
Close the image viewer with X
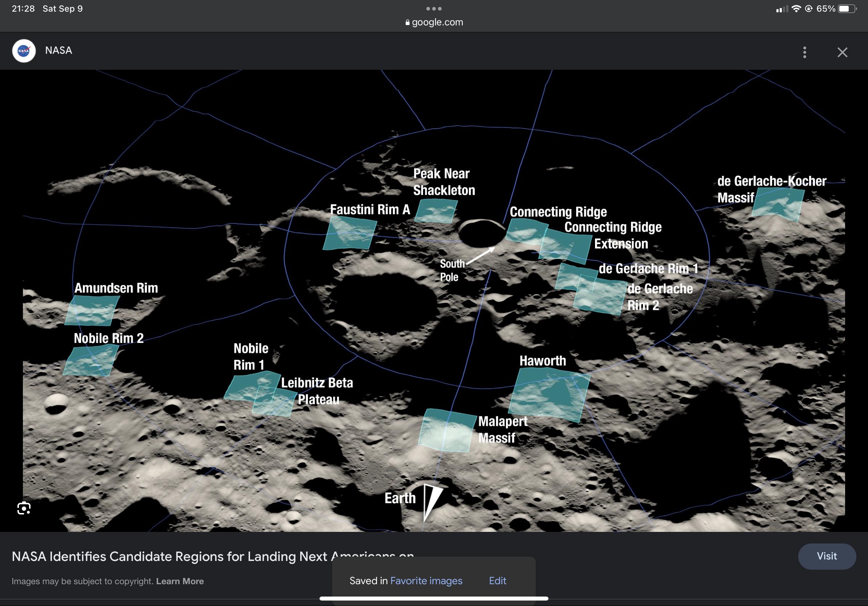pyautogui.click(x=842, y=52)
